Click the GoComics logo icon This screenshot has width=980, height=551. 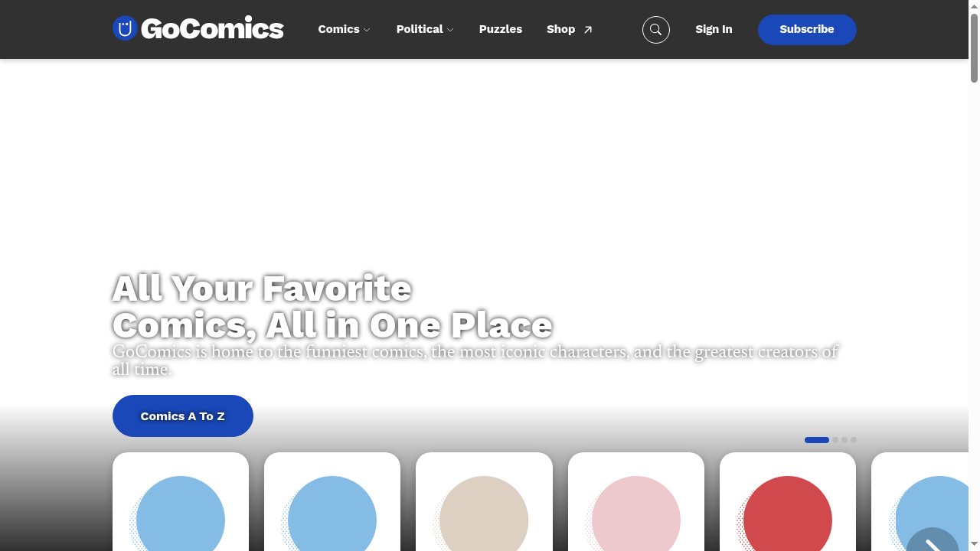point(124,28)
